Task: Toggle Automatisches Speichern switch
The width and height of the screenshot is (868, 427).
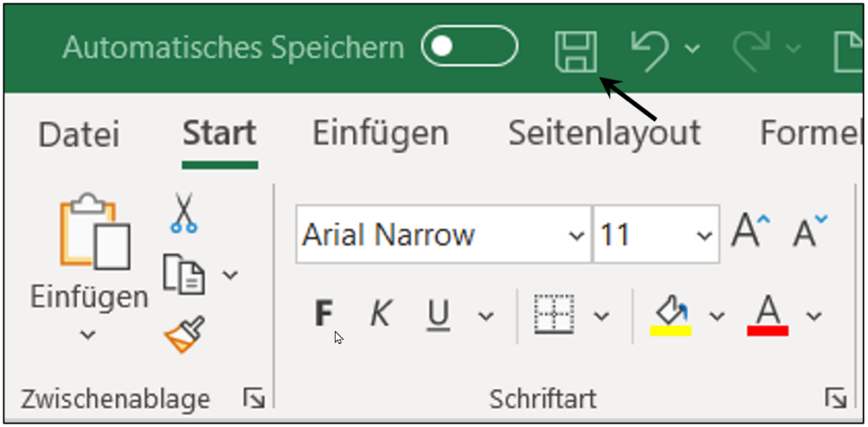Action: click(470, 46)
